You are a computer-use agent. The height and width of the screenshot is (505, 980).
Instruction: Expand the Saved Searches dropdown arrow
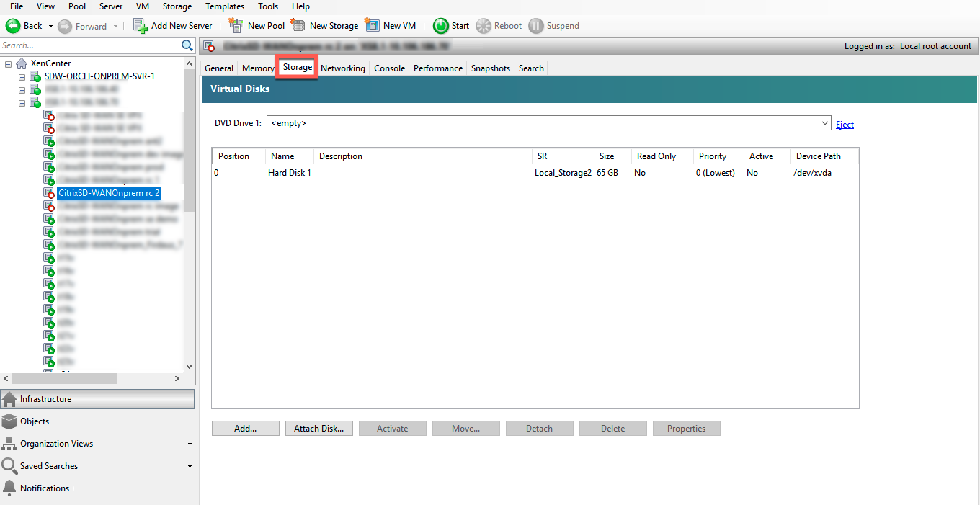pyautogui.click(x=190, y=467)
